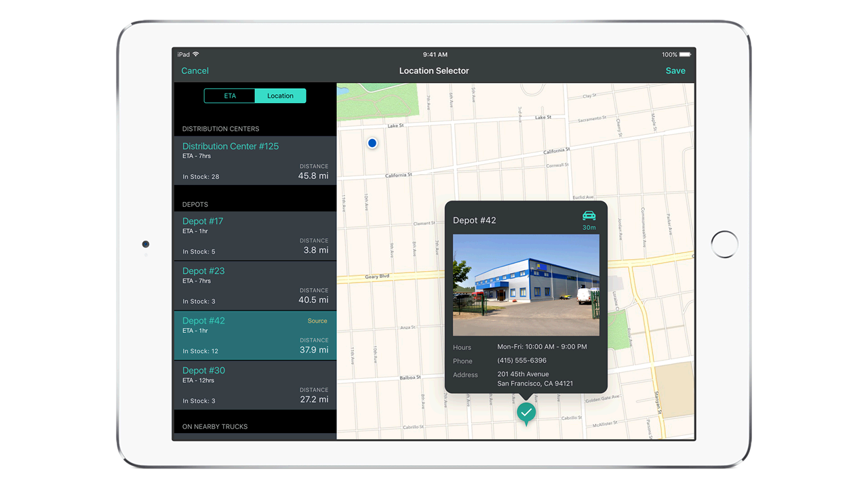Viewport: 868px width, 488px height.
Task: Pick Depot #30 in the depots list
Action: (255, 386)
